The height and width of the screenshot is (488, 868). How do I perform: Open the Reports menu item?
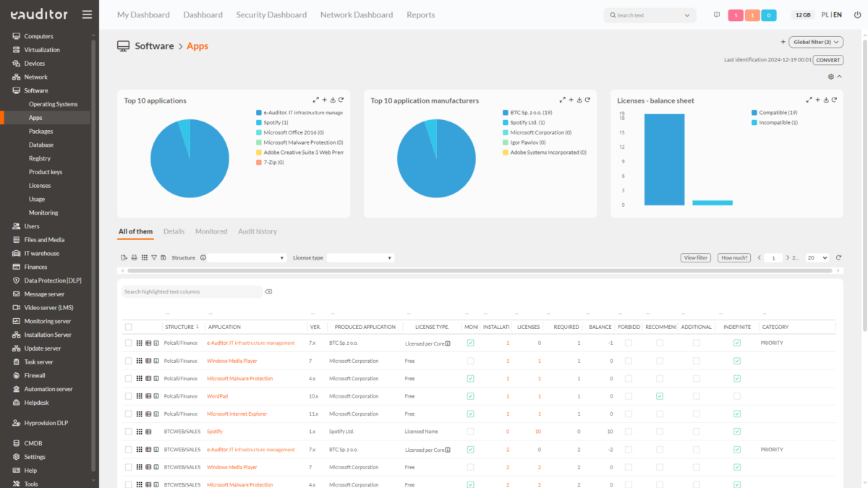[x=421, y=14]
